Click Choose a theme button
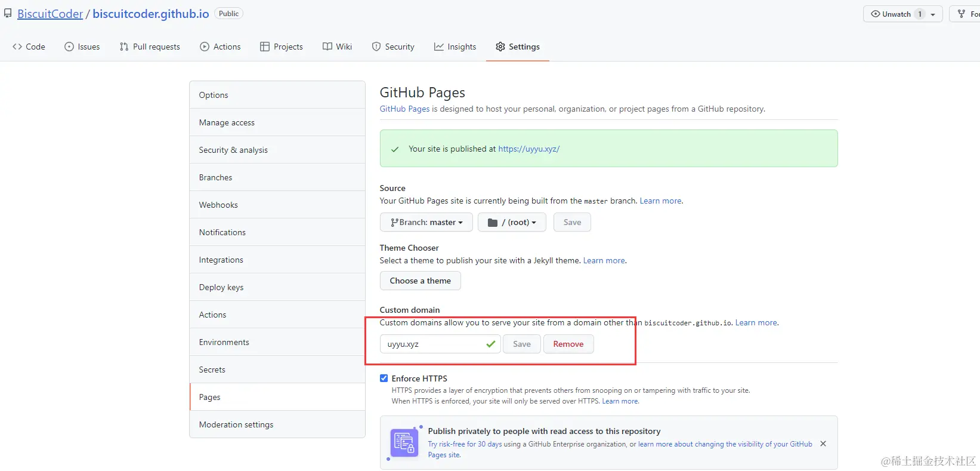 tap(420, 281)
